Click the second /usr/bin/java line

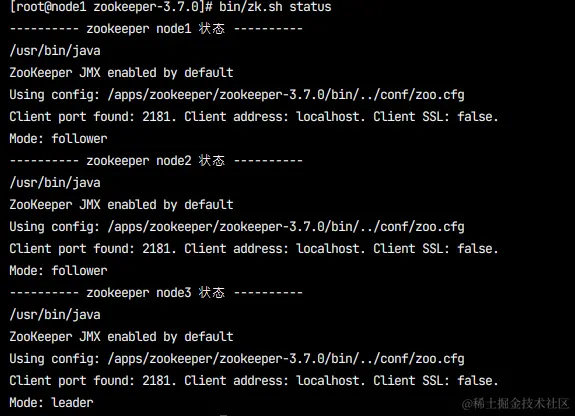coord(55,183)
